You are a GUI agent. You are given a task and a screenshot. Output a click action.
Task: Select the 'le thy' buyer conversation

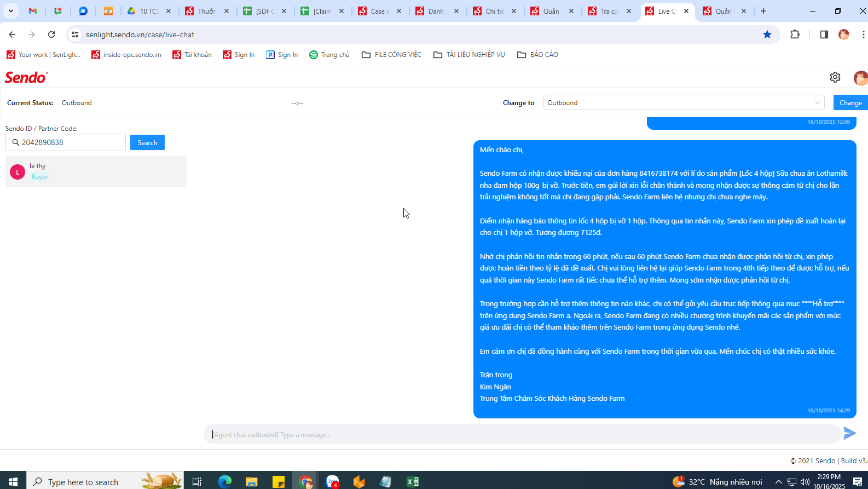coord(96,171)
